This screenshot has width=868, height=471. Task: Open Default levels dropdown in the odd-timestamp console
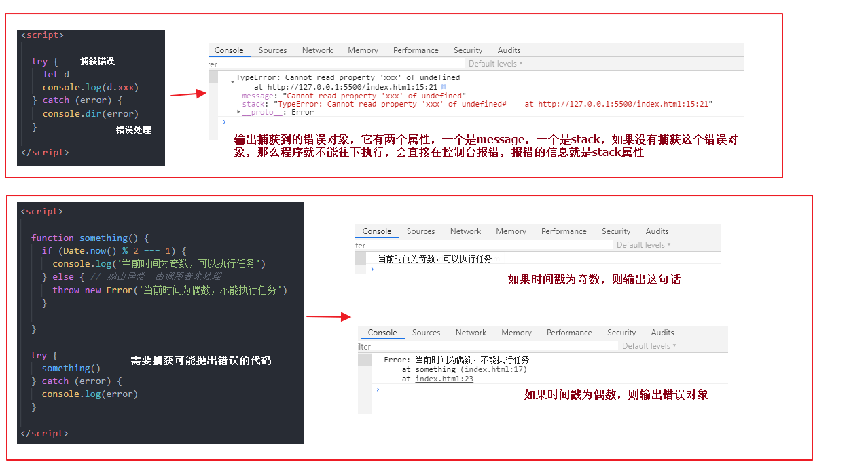[x=643, y=245]
